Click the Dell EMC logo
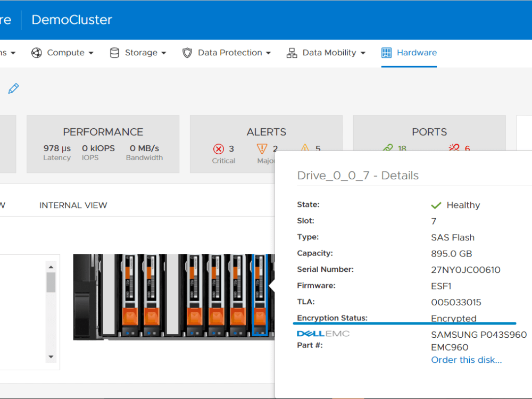 click(323, 334)
